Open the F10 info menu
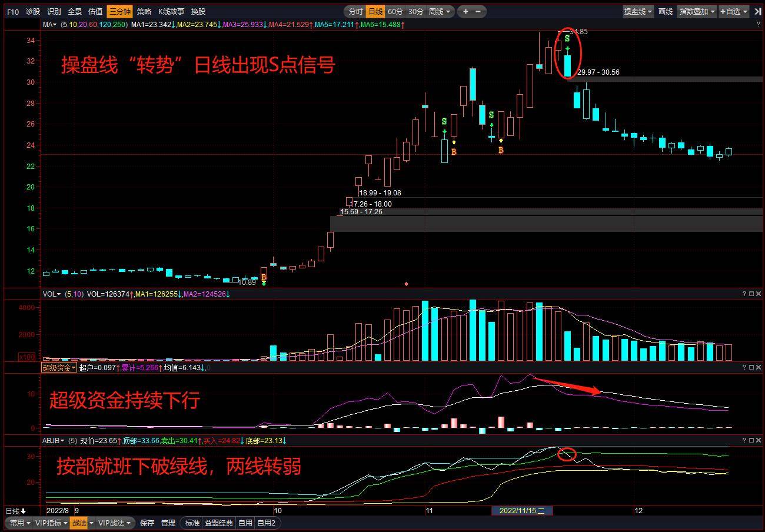This screenshot has width=765, height=532. pos(13,12)
